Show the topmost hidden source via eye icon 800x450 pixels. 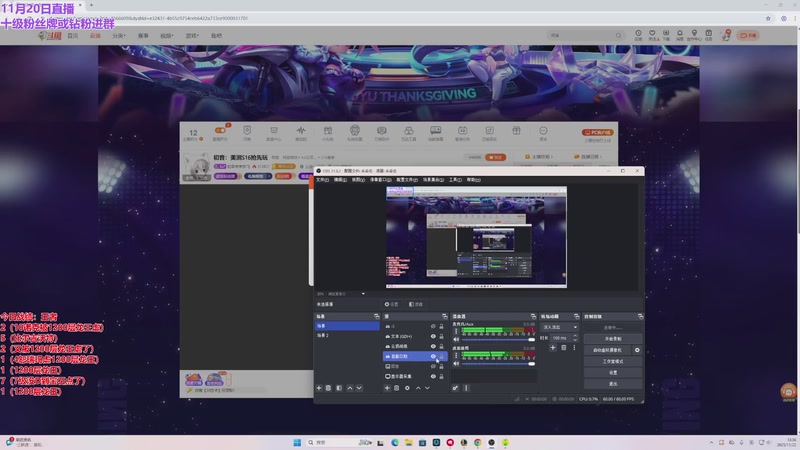pyautogui.click(x=433, y=326)
